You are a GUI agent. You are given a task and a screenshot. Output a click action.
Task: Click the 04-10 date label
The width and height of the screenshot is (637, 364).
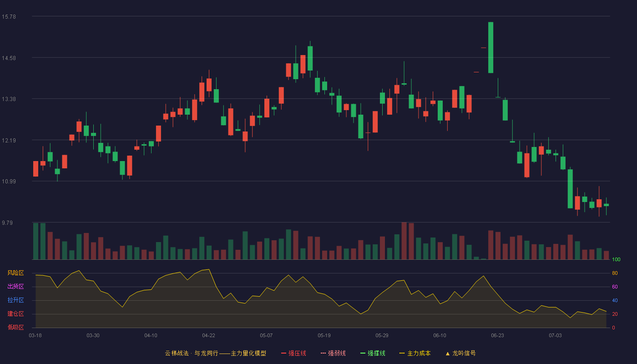click(x=151, y=335)
